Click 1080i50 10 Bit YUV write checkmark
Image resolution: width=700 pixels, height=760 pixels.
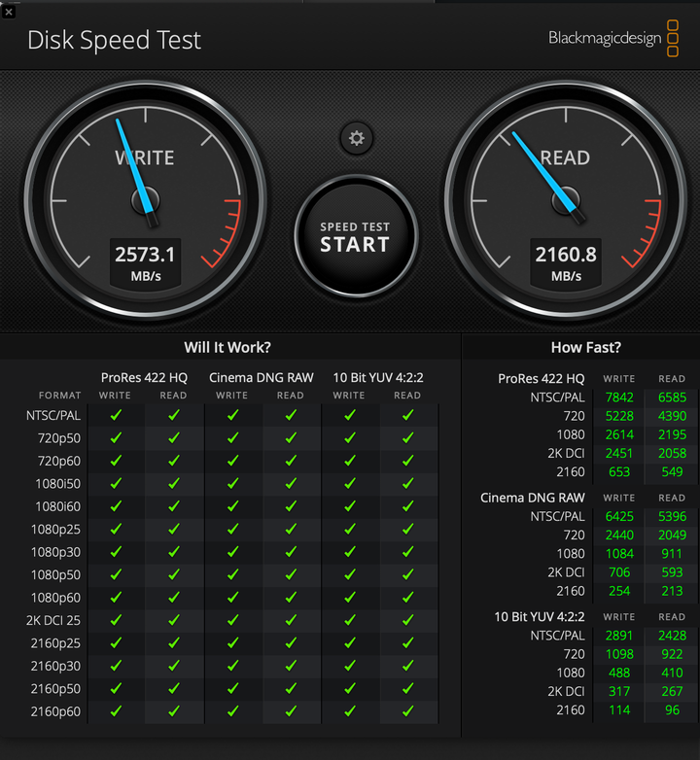pyautogui.click(x=350, y=483)
